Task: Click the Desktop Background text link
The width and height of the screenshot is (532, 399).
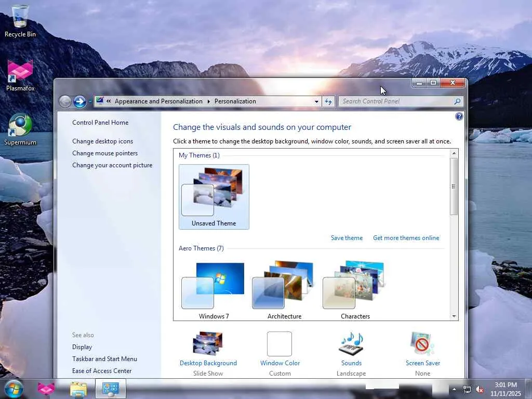Action: (208, 363)
